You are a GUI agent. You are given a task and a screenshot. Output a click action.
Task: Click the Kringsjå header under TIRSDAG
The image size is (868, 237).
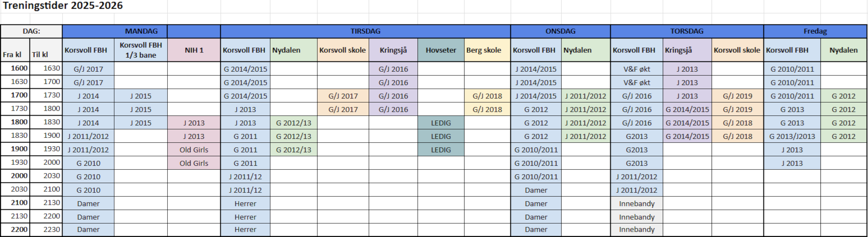pos(393,50)
